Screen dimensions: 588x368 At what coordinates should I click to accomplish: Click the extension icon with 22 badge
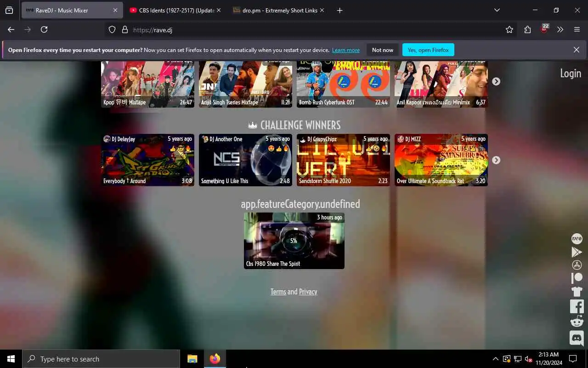click(544, 29)
